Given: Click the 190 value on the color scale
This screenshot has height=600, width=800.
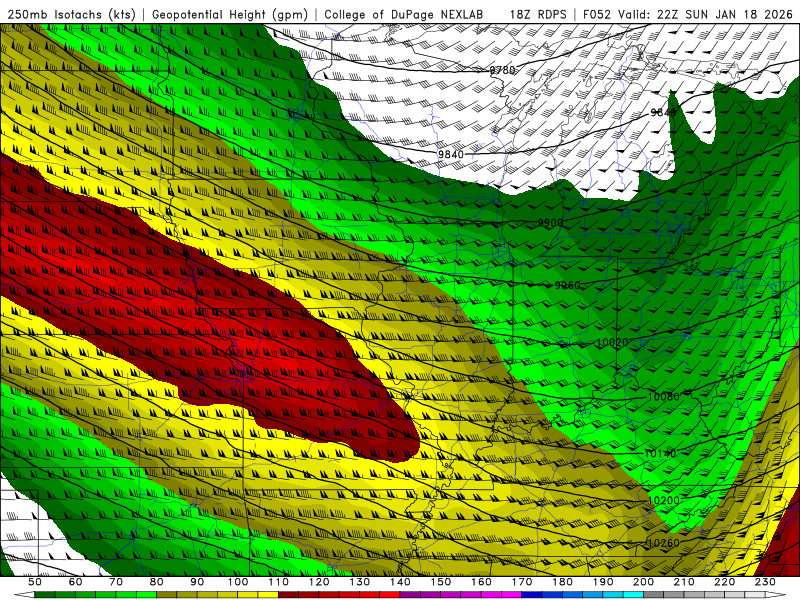Looking at the screenshot, I should [603, 582].
